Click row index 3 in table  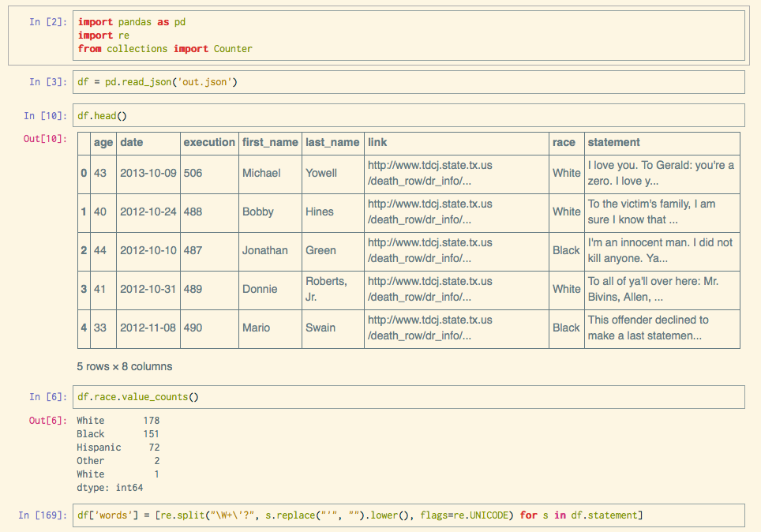click(x=84, y=290)
